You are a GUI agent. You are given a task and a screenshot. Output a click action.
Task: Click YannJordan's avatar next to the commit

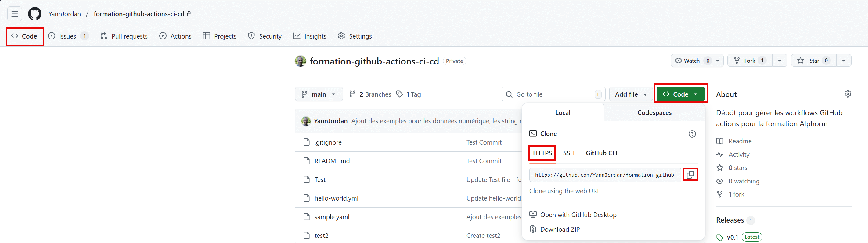pyautogui.click(x=306, y=121)
